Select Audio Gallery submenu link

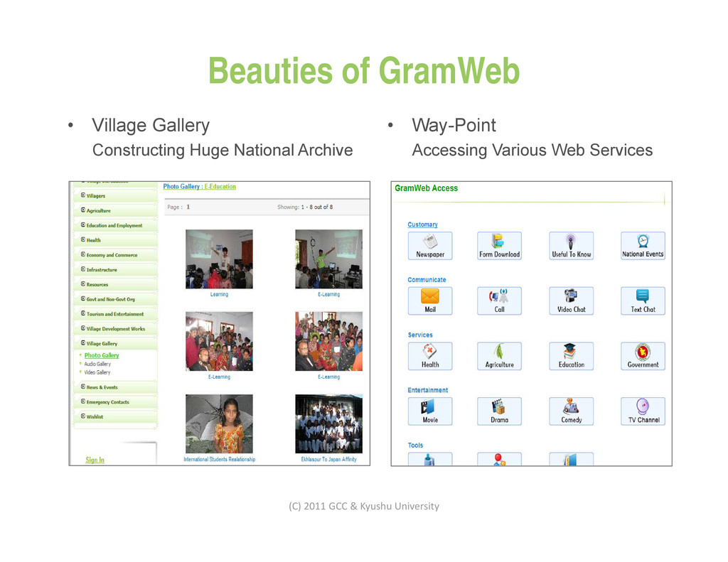point(97,364)
